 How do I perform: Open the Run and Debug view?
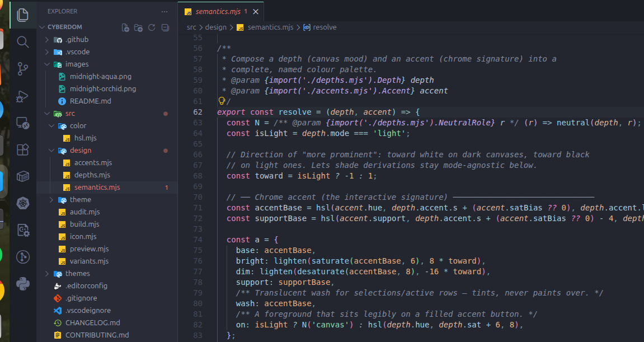click(22, 96)
